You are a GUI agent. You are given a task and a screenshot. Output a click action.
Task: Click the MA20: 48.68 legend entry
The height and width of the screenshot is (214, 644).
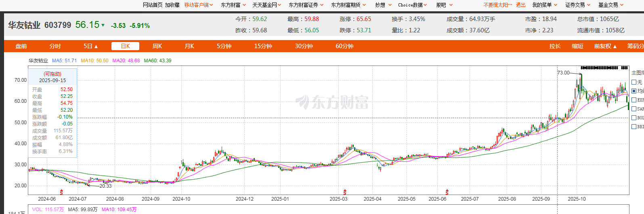pyautogui.click(x=126, y=61)
